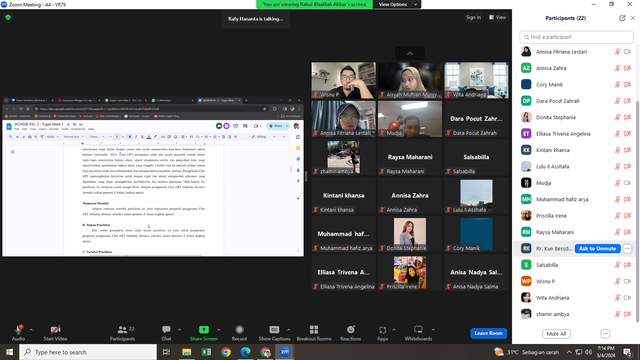Click the volume icon in system tray
Image resolution: width=640 pixels, height=360 pixels.
coord(588,352)
